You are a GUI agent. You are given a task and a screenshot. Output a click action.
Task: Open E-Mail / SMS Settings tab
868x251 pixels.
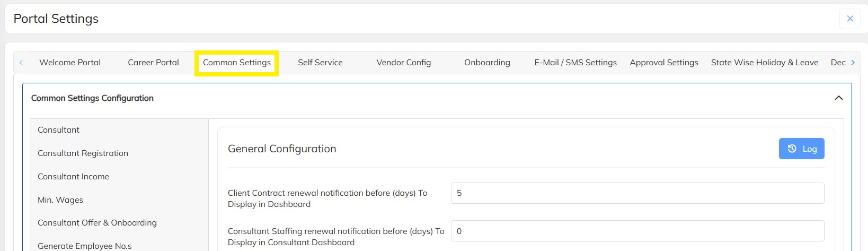(575, 63)
